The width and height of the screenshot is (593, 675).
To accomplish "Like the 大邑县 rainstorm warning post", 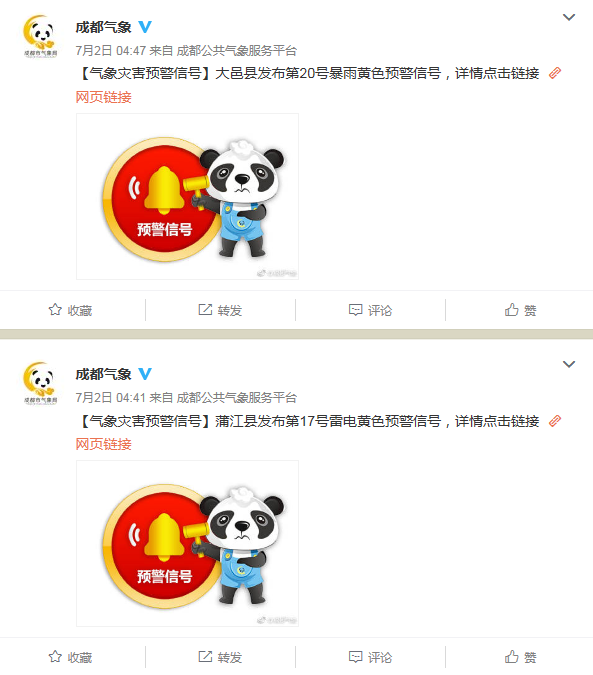I will click(x=521, y=310).
